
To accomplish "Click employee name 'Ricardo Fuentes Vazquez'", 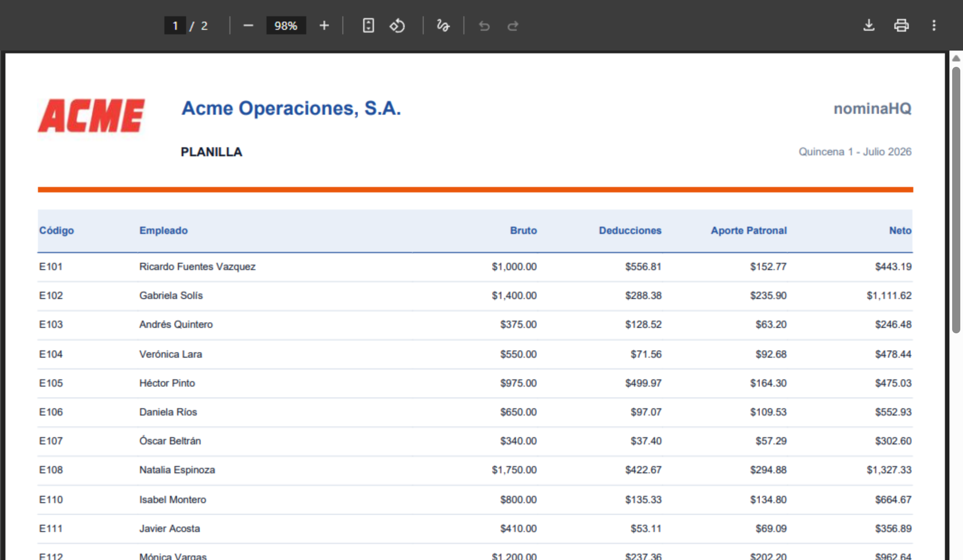I will pyautogui.click(x=197, y=266).
